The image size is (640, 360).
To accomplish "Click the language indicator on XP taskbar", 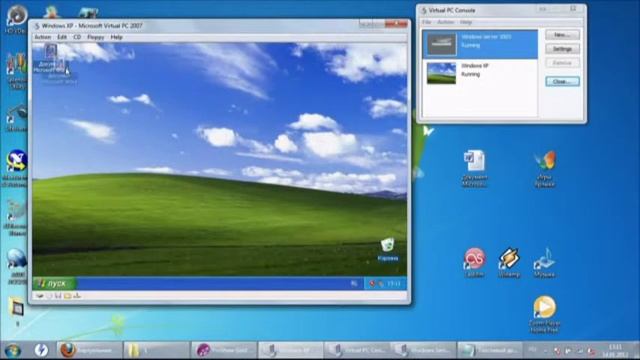I will [354, 284].
